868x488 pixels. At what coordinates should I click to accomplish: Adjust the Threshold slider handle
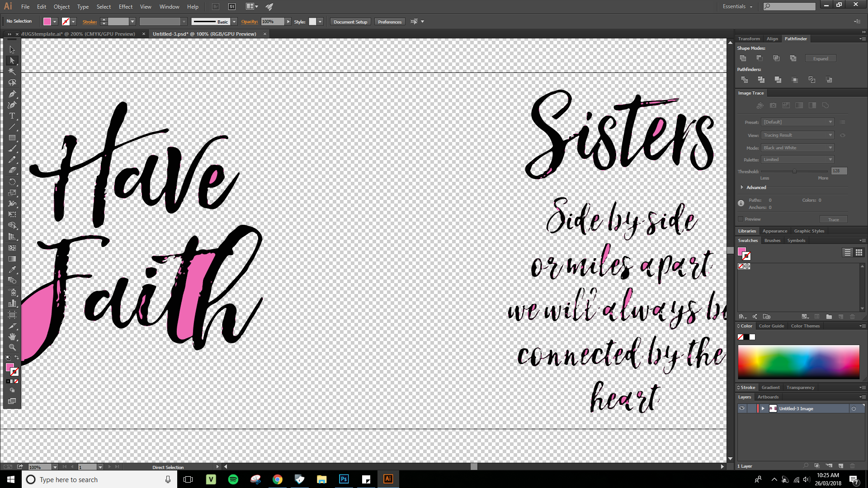pos(794,171)
